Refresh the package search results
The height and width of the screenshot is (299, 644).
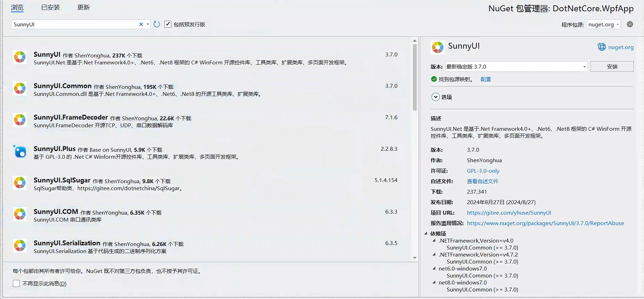pos(157,24)
